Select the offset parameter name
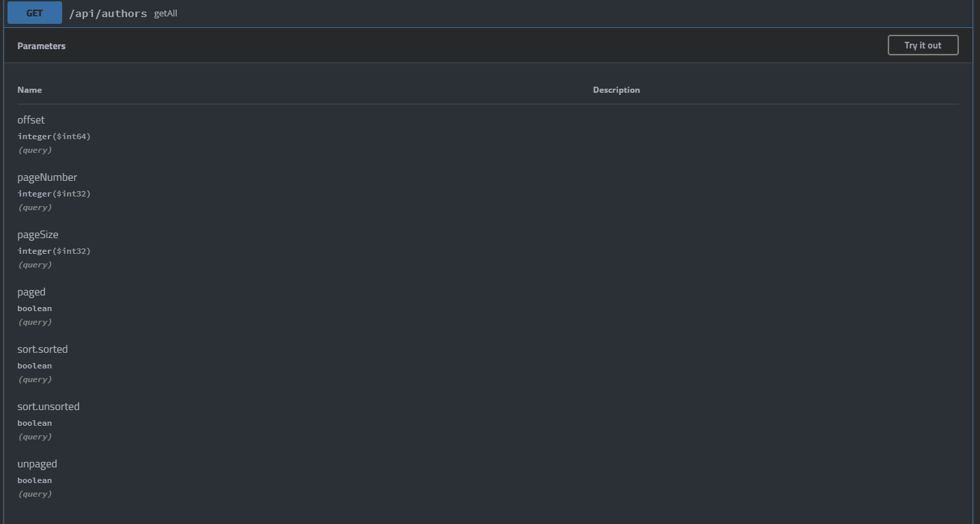The height and width of the screenshot is (524, 980). (31, 119)
